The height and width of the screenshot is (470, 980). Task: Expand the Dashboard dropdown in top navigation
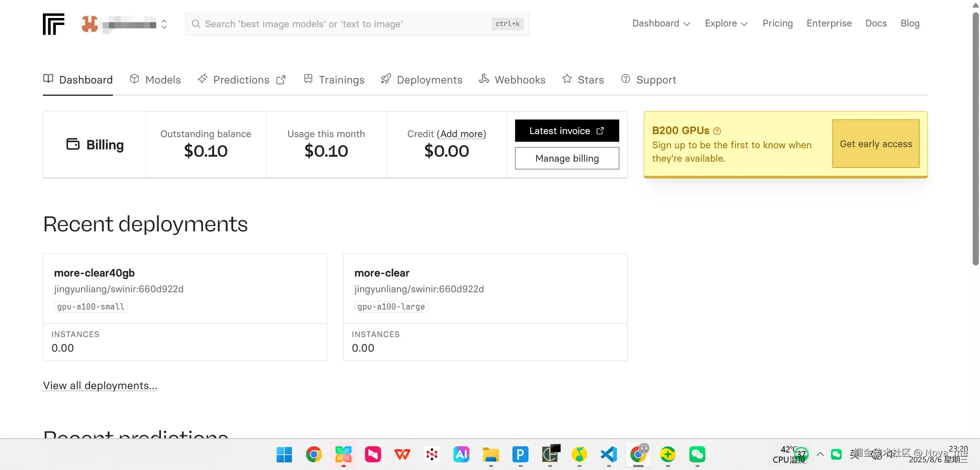coord(661,23)
